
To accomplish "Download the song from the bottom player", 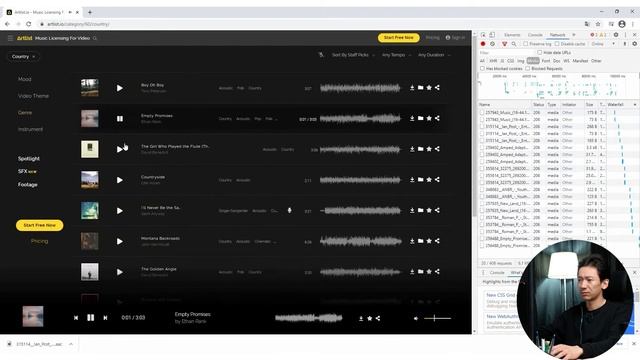I will pyautogui.click(x=361, y=318).
